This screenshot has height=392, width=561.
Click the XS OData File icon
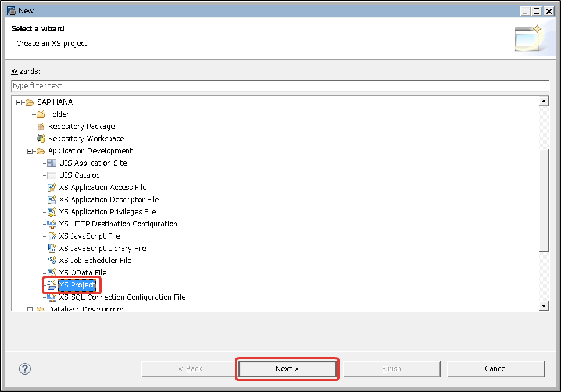tap(52, 272)
